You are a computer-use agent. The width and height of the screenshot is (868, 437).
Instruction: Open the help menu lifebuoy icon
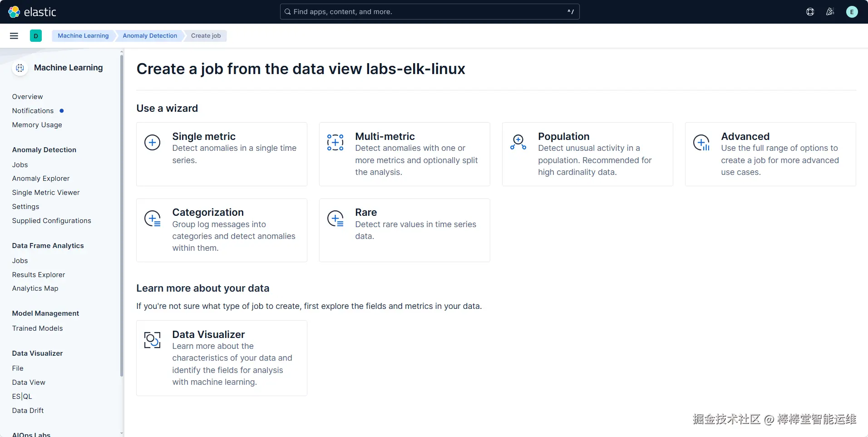click(810, 12)
